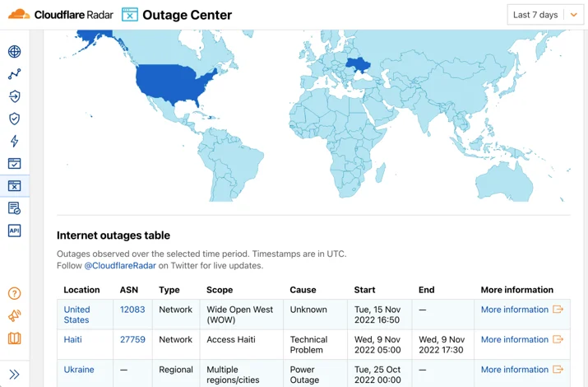Open the API sidebar icon
The width and height of the screenshot is (588, 387).
(x=14, y=231)
